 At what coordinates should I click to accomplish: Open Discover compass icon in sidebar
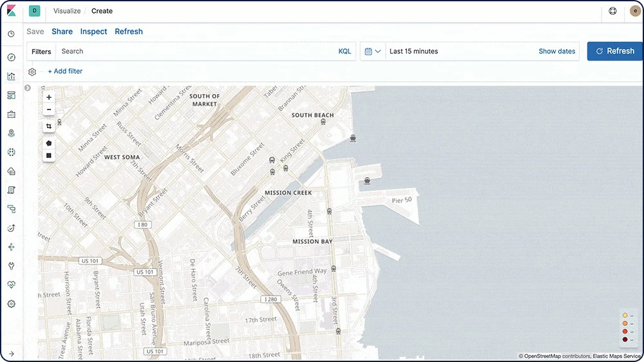coord(12,57)
